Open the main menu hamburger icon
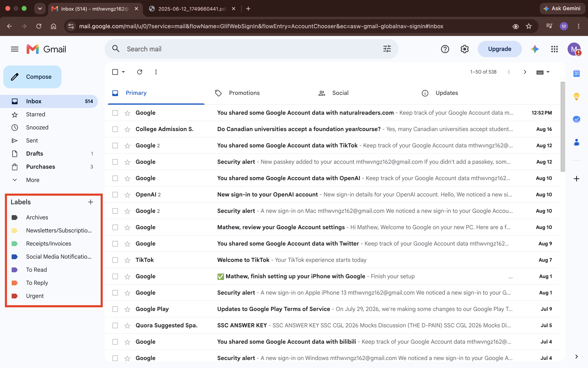The height and width of the screenshot is (368, 588). coord(14,49)
